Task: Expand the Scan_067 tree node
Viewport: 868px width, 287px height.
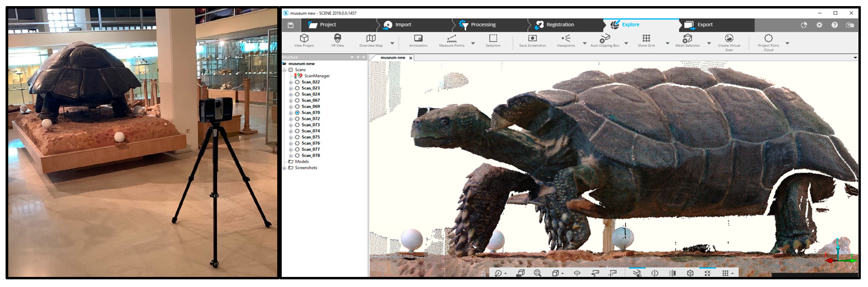Action: pos(291,101)
